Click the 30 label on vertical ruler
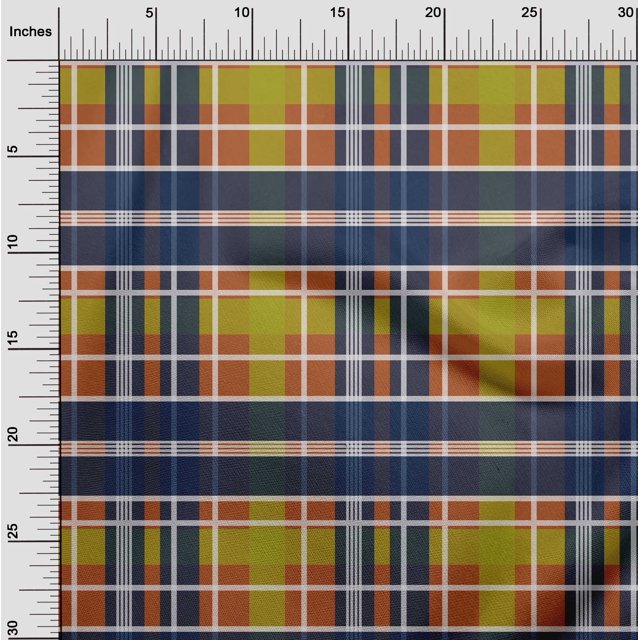The width and height of the screenshot is (640, 640). 13,627
